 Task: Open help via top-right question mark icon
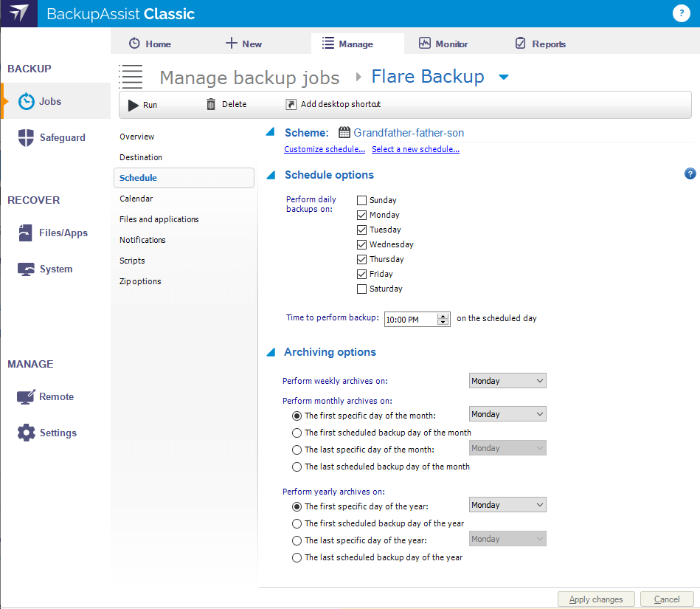tap(682, 13)
